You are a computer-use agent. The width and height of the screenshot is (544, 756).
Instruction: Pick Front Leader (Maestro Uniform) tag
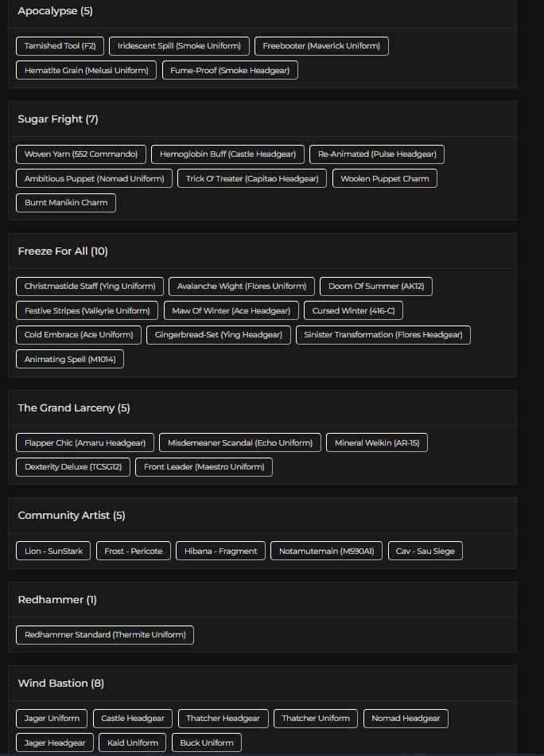204,467
